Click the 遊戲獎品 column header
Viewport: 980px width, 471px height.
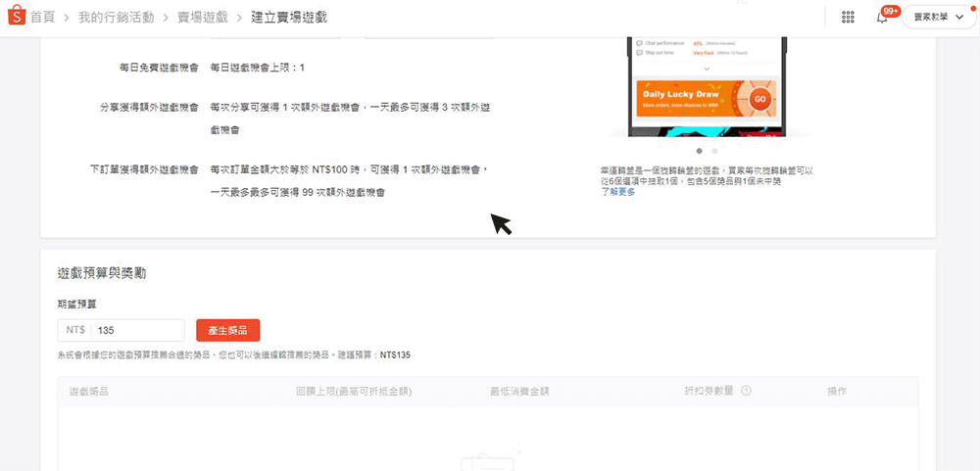pos(89,392)
